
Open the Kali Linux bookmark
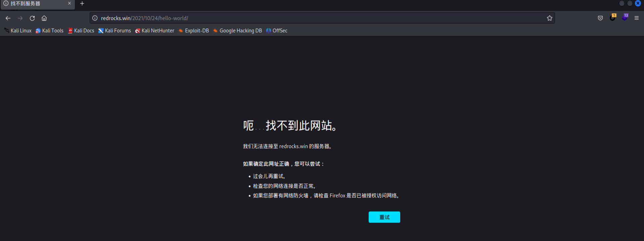point(18,31)
